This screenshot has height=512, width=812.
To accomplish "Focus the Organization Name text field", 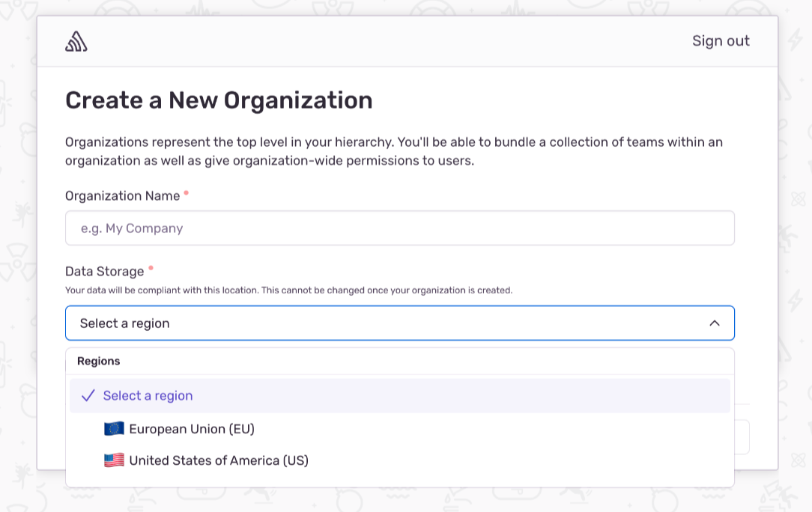I will point(399,228).
